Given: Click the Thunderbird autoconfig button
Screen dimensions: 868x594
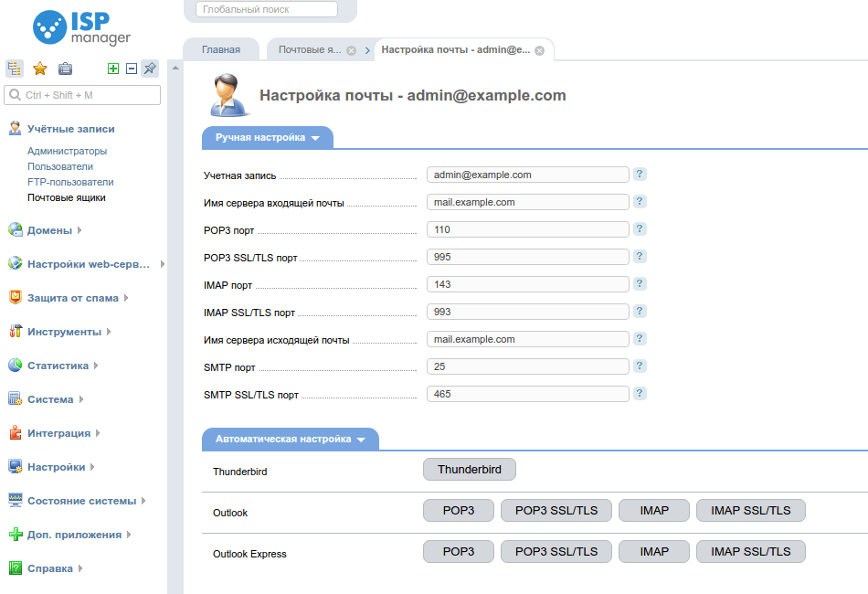Looking at the screenshot, I should click(470, 470).
